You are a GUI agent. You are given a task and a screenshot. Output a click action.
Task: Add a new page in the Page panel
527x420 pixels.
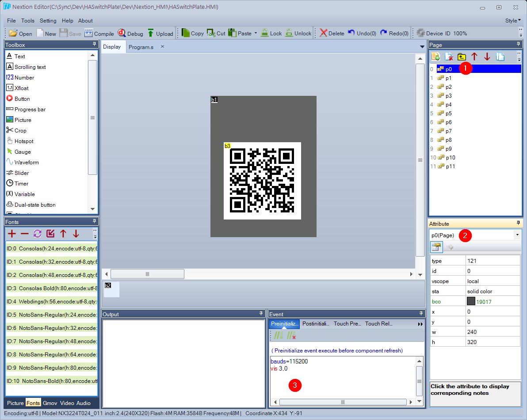click(x=435, y=57)
